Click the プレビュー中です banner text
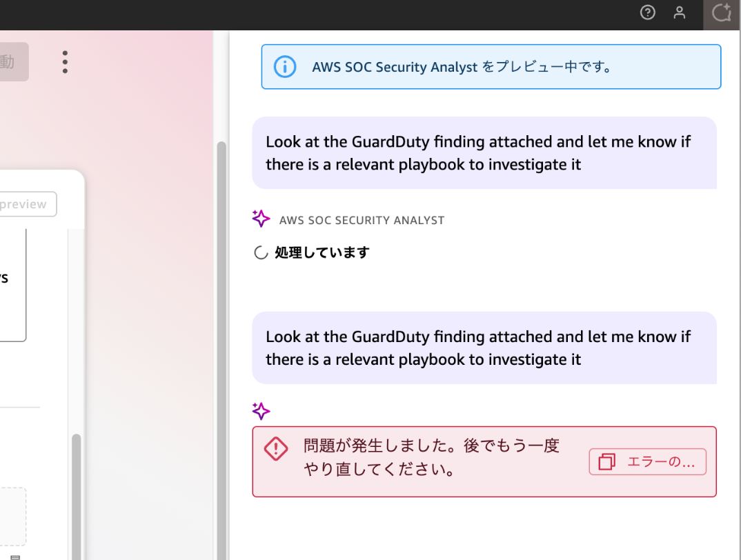This screenshot has width=741, height=560. tap(462, 67)
